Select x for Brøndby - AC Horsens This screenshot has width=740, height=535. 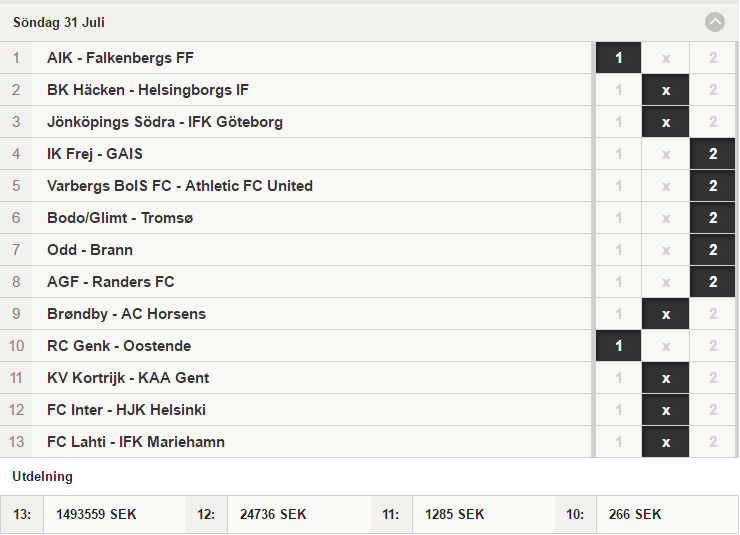[665, 314]
